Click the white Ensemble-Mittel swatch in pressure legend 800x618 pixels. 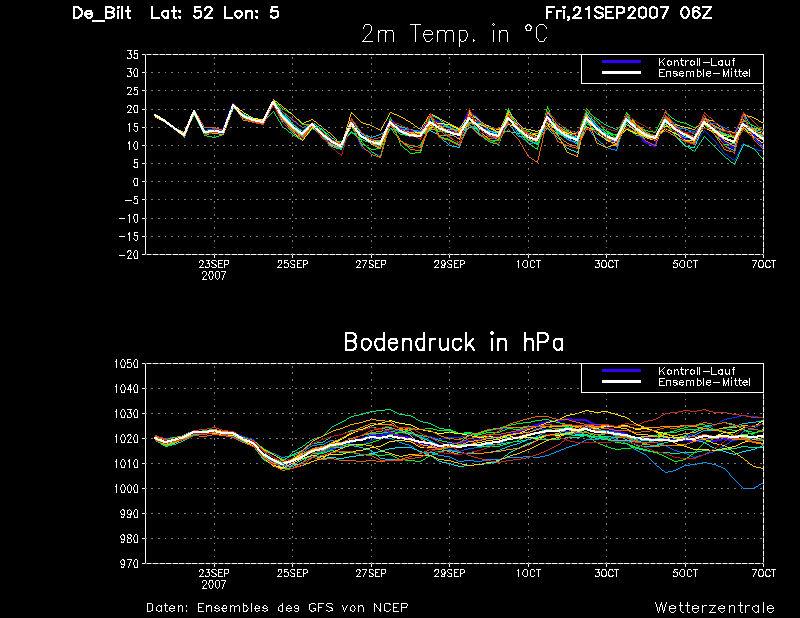pyautogui.click(x=621, y=382)
